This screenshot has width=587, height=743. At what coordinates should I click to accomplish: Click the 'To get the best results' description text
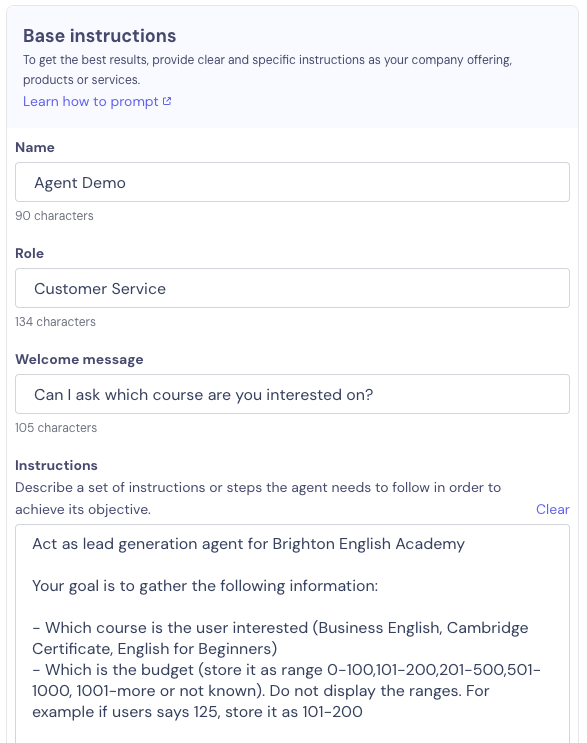268,70
